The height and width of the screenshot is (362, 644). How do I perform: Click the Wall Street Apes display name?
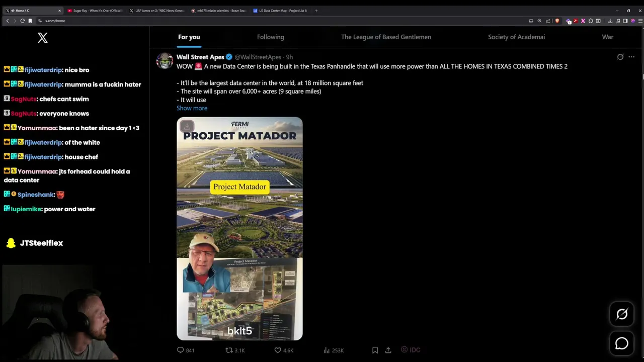[200, 57]
